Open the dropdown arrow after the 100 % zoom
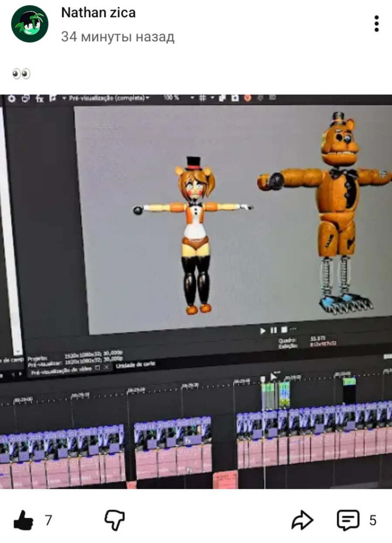This screenshot has width=392, height=543. pyautogui.click(x=193, y=98)
